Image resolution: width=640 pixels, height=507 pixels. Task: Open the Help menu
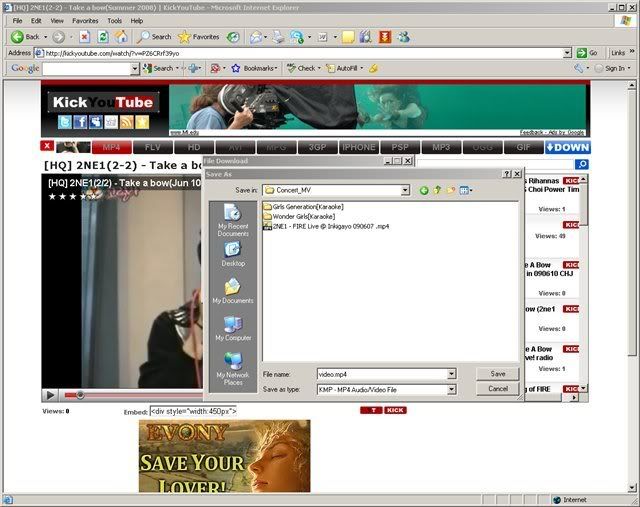click(x=137, y=21)
